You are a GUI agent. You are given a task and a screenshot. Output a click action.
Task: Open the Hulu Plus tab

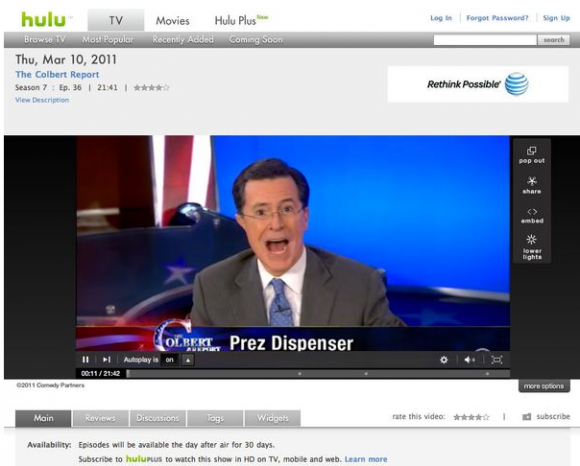click(241, 20)
